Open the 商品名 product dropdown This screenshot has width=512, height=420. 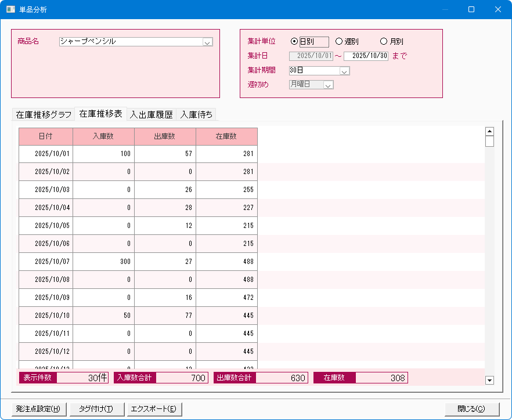(x=207, y=42)
